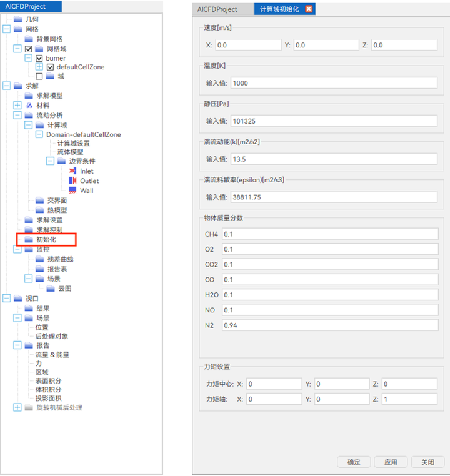Viewport: 450px width, 476px height.
Task: Click the 温度 input field with 1000
Action: tap(334, 83)
